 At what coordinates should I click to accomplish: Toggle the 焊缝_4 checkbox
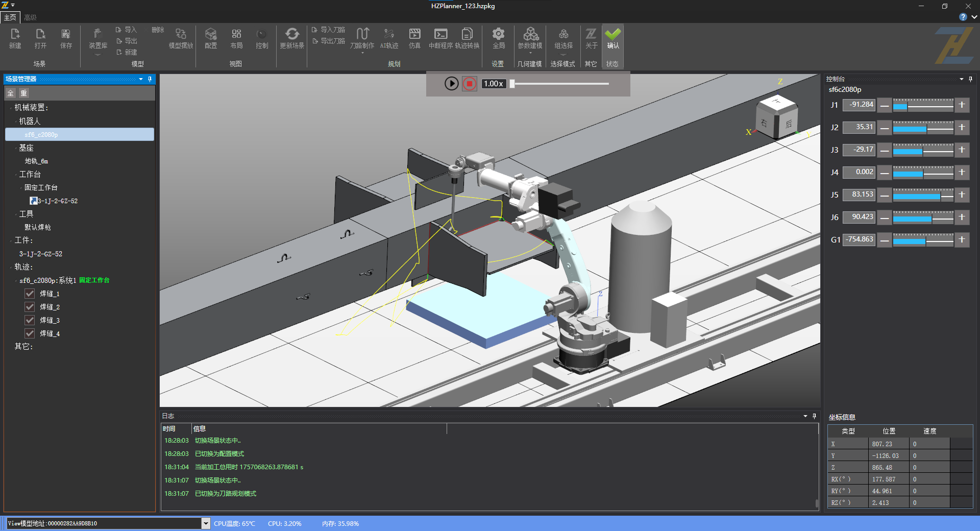coord(30,333)
